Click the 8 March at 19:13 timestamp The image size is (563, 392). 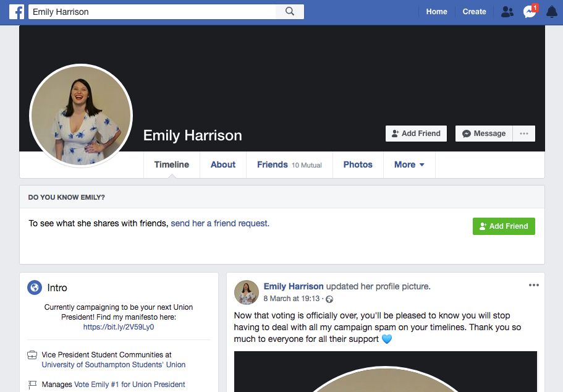pos(291,299)
